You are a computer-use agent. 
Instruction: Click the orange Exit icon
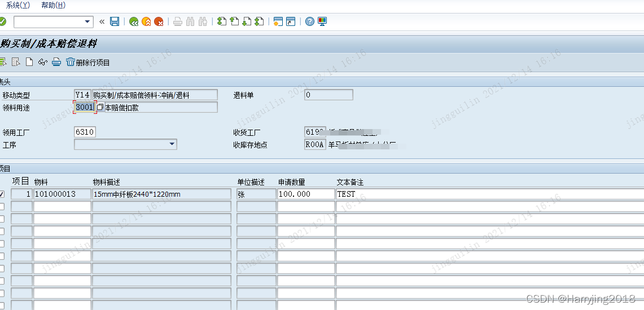tap(146, 22)
